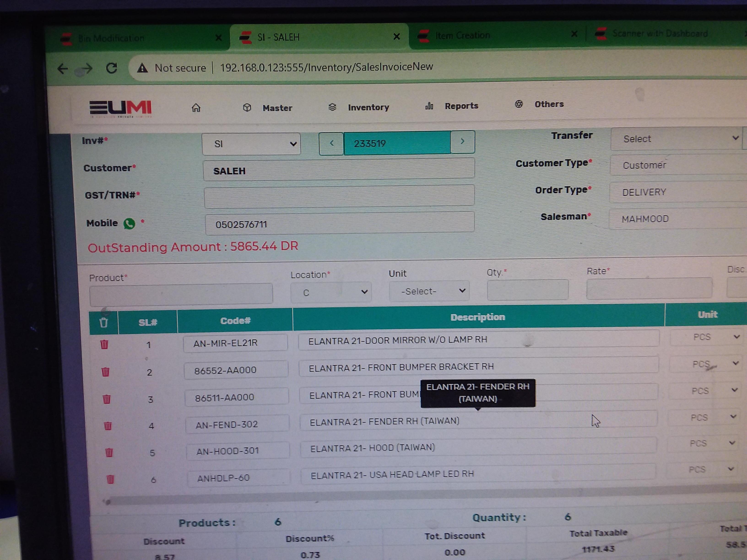Image resolution: width=747 pixels, height=560 pixels.
Task: Delete row 4 AN-FEND-302
Action: [x=108, y=426]
